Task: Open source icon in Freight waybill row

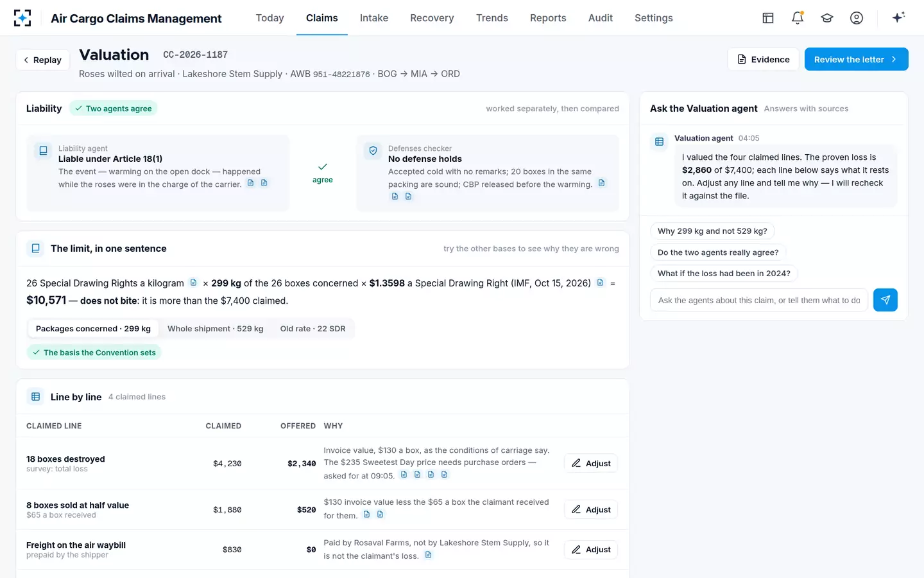Action: coord(429,555)
